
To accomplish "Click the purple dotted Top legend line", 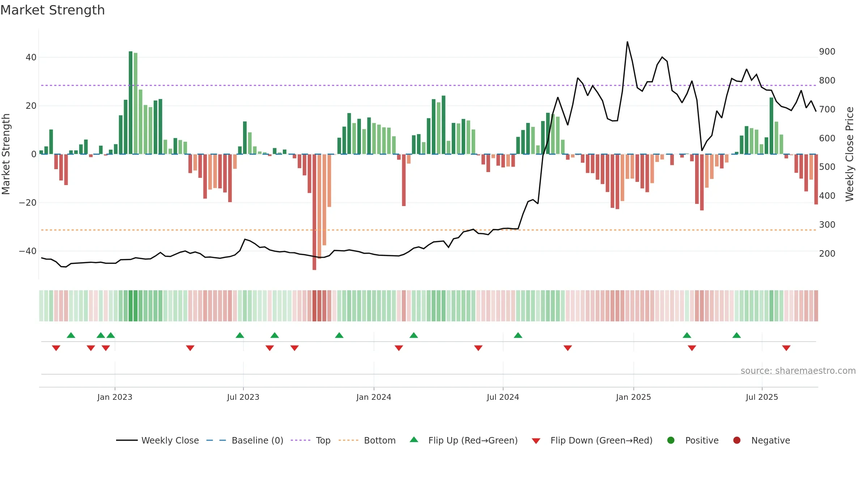I will [301, 440].
